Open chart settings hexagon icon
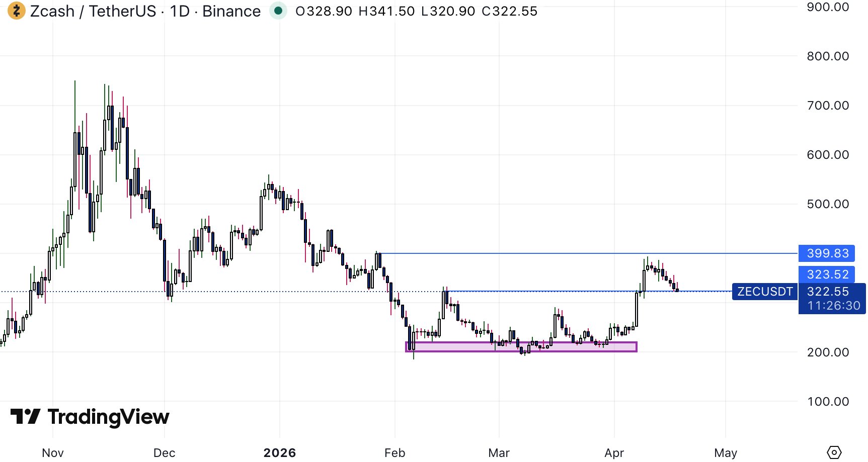 (x=834, y=452)
